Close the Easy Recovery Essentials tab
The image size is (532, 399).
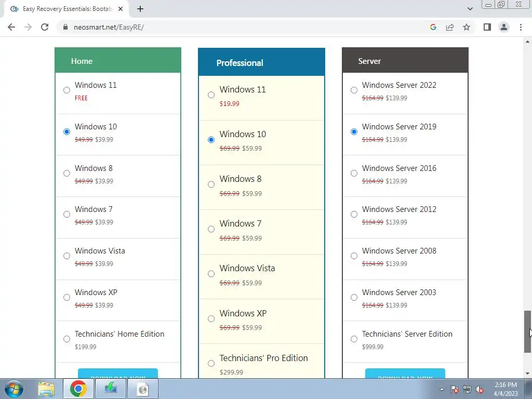(121, 9)
